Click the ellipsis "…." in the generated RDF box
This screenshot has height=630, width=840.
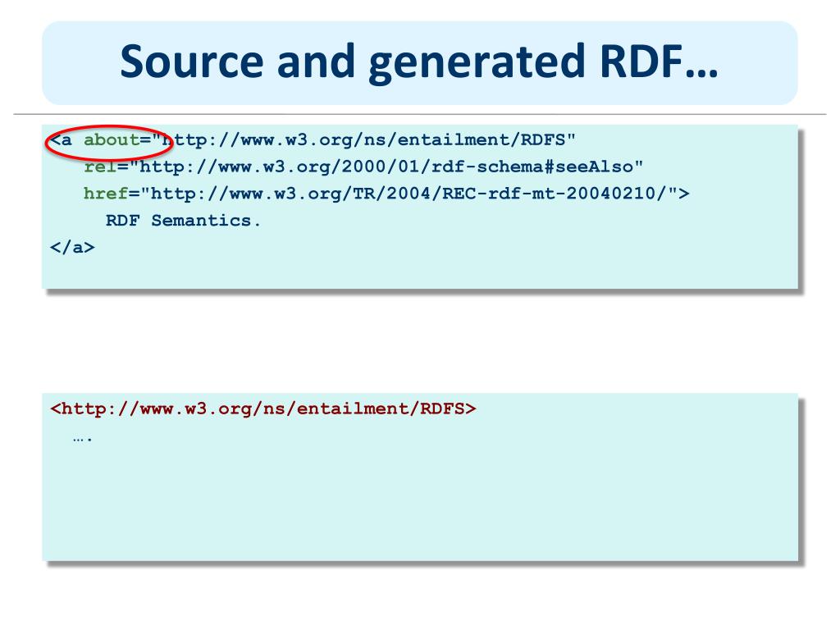point(83,440)
